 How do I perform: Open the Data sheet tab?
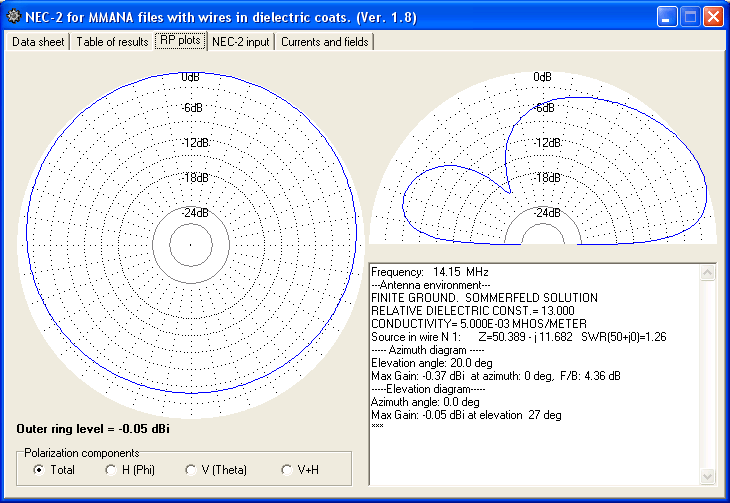pos(38,42)
